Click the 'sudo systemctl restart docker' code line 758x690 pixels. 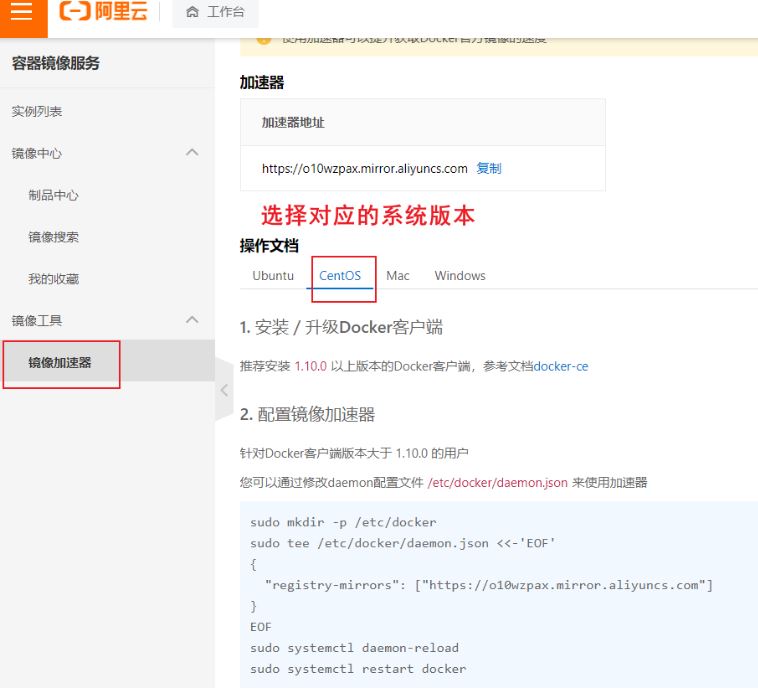tap(358, 669)
